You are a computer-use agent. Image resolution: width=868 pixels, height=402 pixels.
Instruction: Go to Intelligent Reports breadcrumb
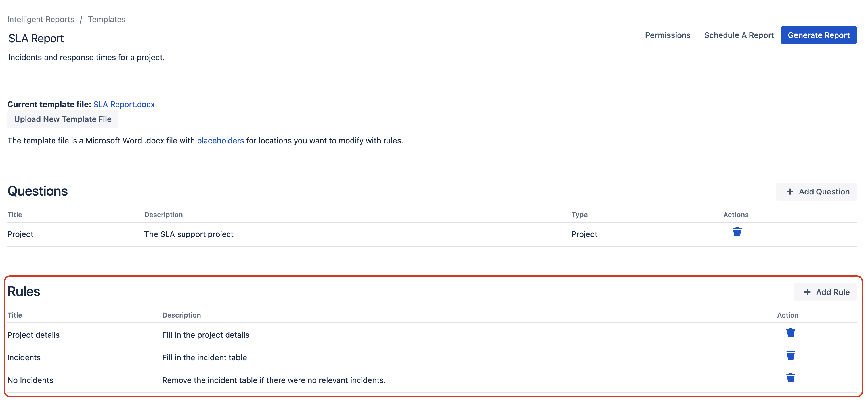click(x=40, y=19)
